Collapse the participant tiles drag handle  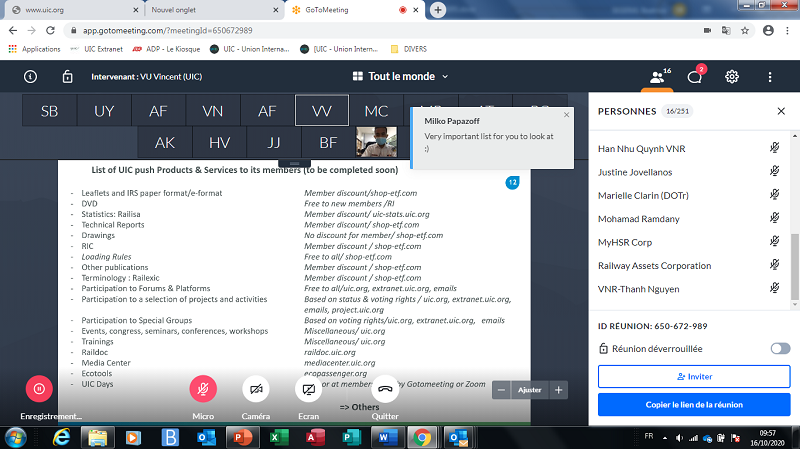(294, 163)
